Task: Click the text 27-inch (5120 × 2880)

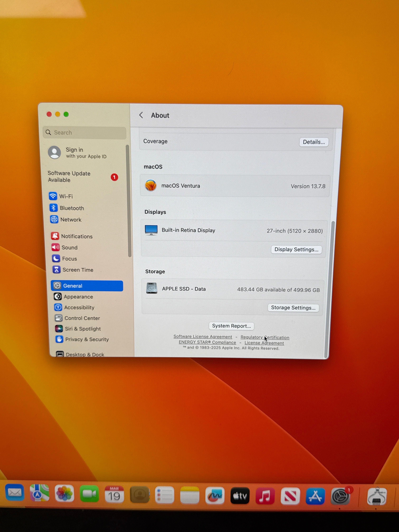Action: click(295, 231)
